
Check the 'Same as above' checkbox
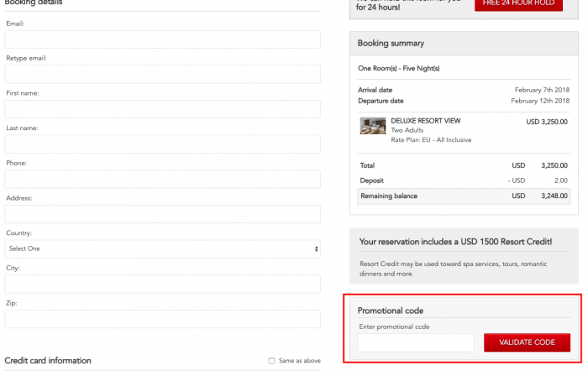[271, 361]
